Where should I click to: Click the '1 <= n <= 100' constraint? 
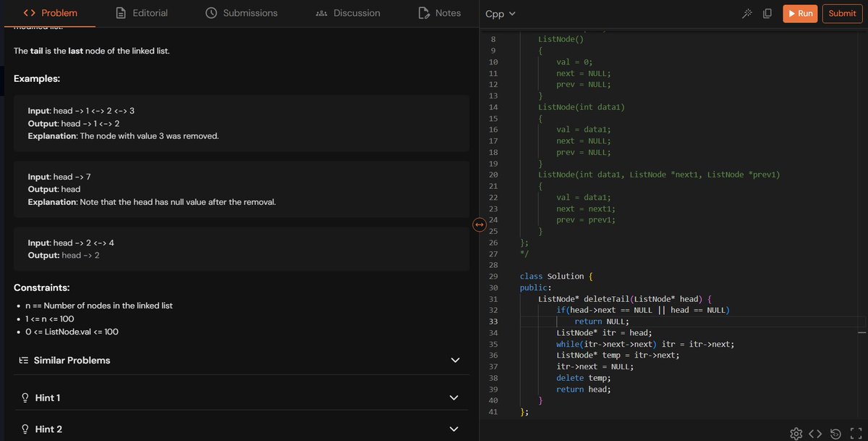[x=50, y=319]
